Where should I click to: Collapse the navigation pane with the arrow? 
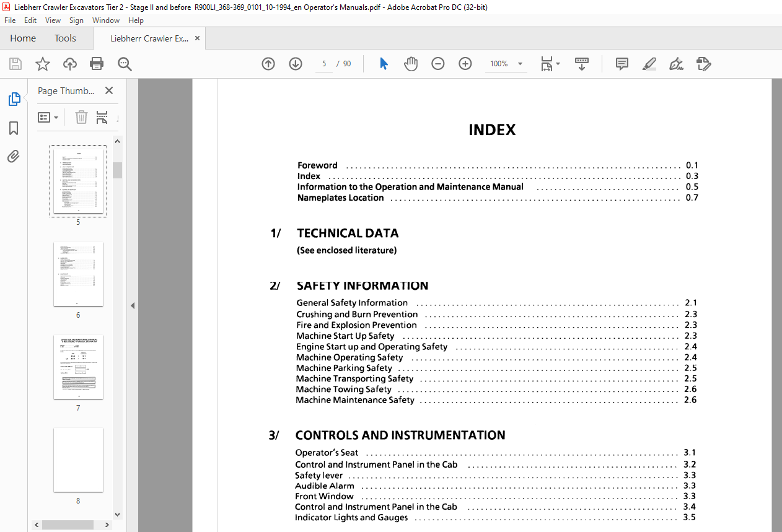tap(132, 305)
